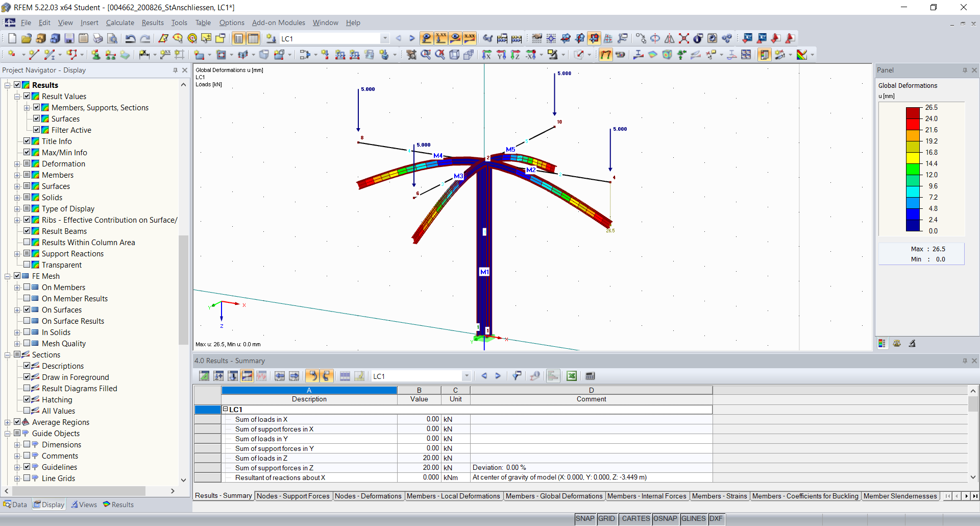Image resolution: width=980 pixels, height=526 pixels.
Task: Toggle the color panel display icon
Action: [764, 55]
